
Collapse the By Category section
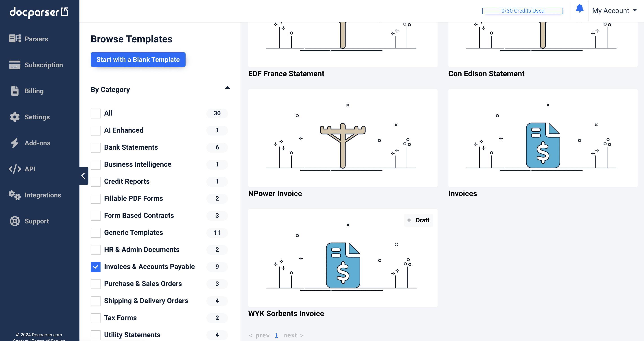227,88
